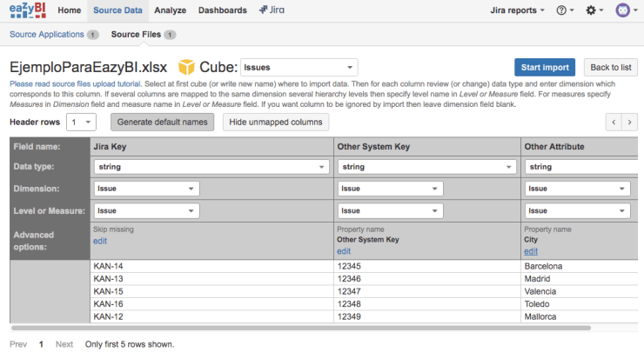Expand the Cube Issues dropdown
The width and height of the screenshot is (644, 352).
pos(299,67)
